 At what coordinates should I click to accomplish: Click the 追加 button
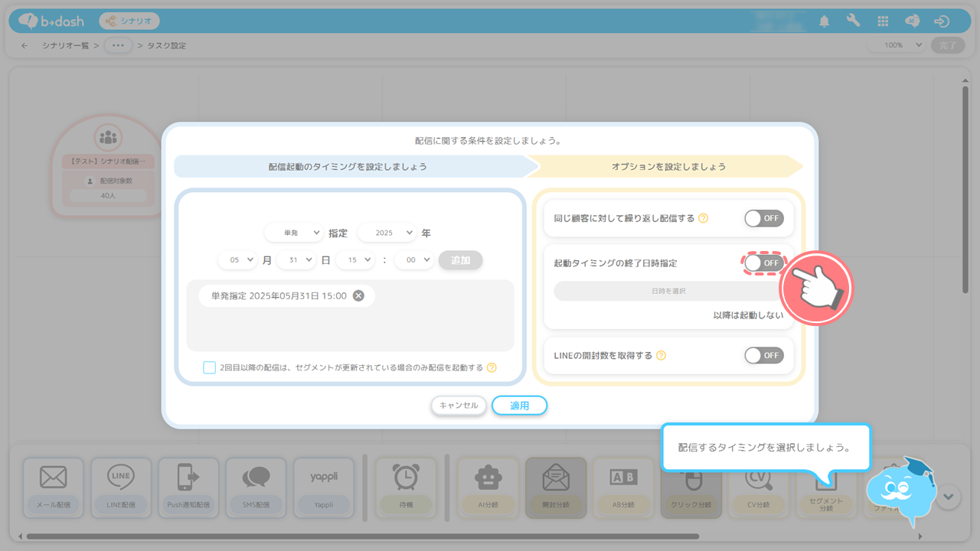[460, 260]
